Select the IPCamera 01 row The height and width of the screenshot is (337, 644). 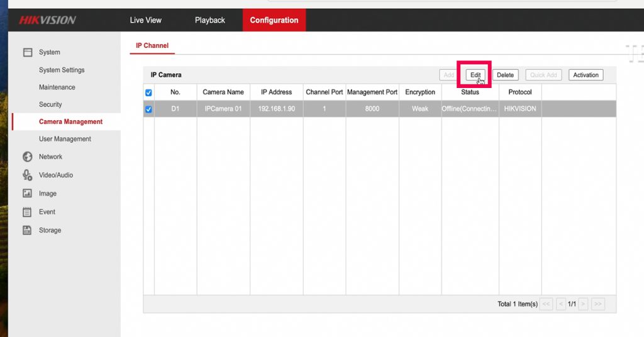[223, 109]
